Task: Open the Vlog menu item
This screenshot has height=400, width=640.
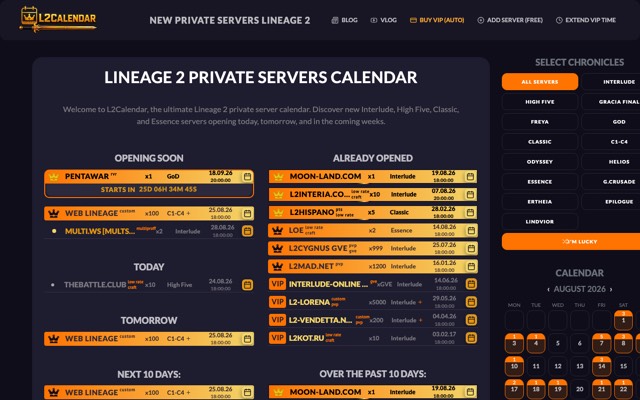Action: [x=383, y=20]
